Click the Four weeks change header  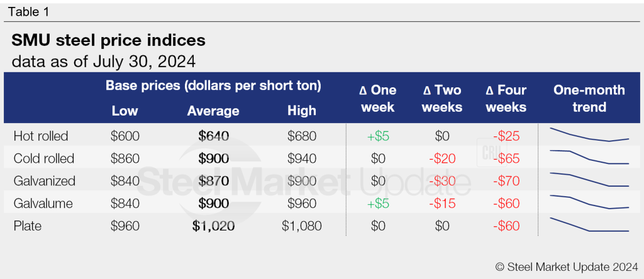[506, 99]
